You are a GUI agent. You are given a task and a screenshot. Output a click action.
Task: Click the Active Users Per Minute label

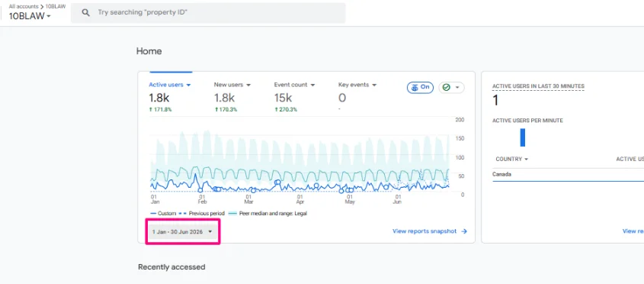(527, 121)
